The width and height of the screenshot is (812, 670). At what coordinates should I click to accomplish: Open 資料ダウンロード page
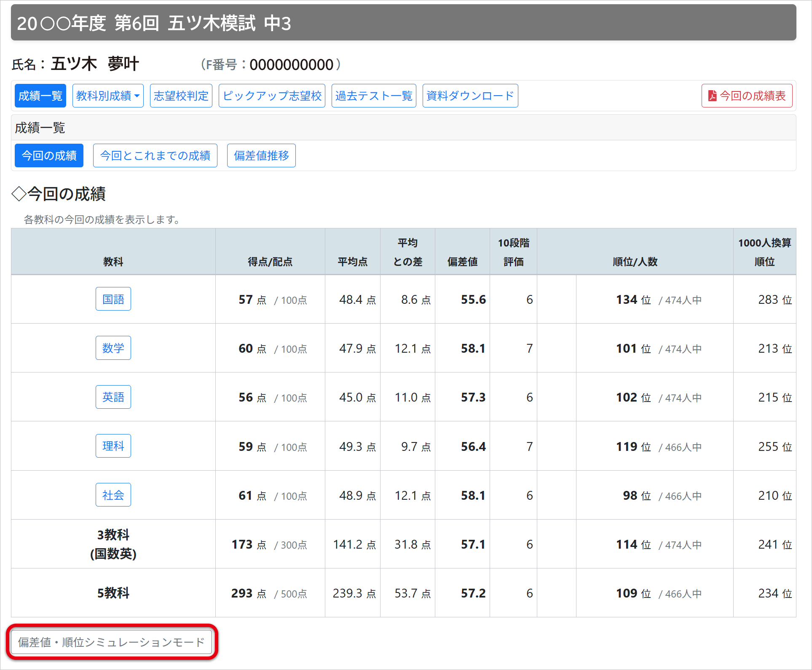470,96
